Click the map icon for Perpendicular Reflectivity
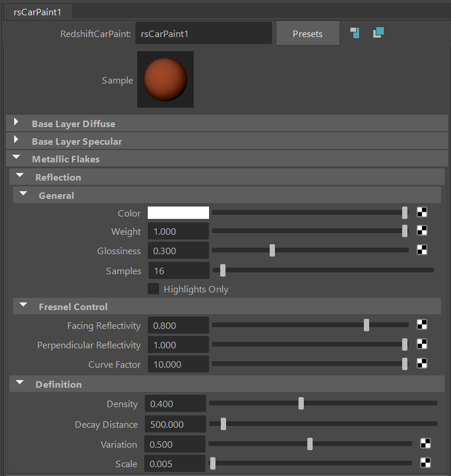Image resolution: width=451 pixels, height=476 pixels. click(422, 344)
